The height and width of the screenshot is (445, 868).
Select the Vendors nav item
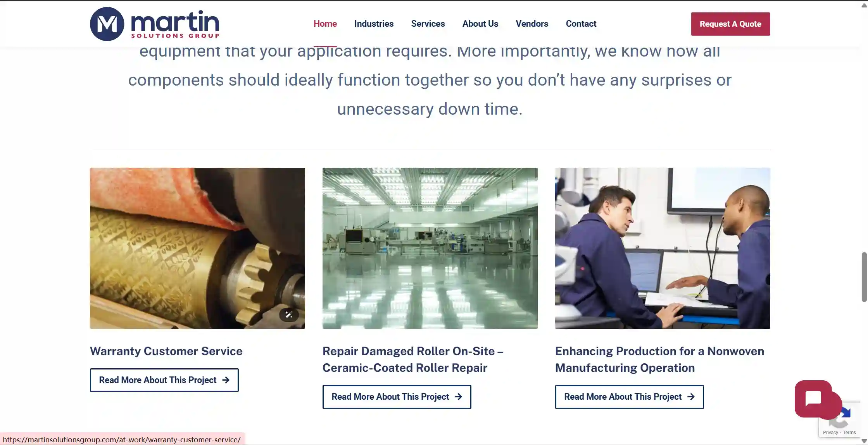(532, 24)
